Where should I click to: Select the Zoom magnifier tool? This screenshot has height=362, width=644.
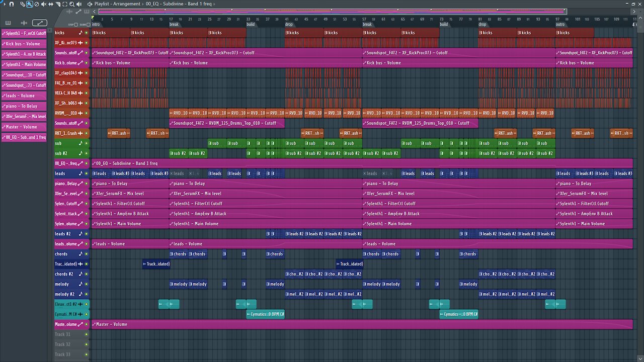[x=72, y=4]
